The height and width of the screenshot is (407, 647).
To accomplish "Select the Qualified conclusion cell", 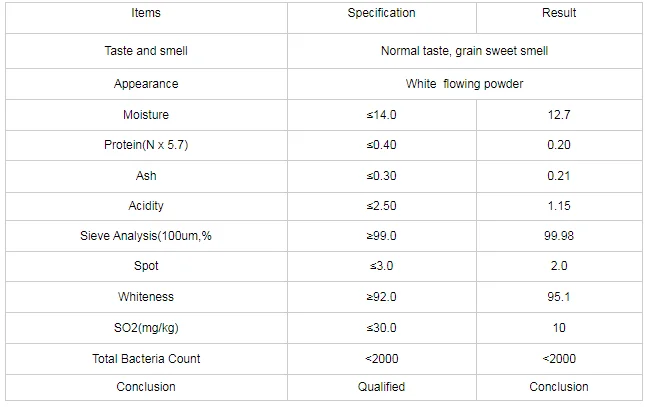I will [x=381, y=387].
